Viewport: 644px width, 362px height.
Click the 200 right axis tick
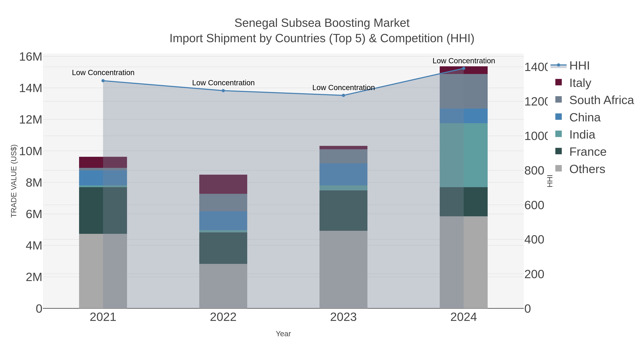pyautogui.click(x=534, y=274)
